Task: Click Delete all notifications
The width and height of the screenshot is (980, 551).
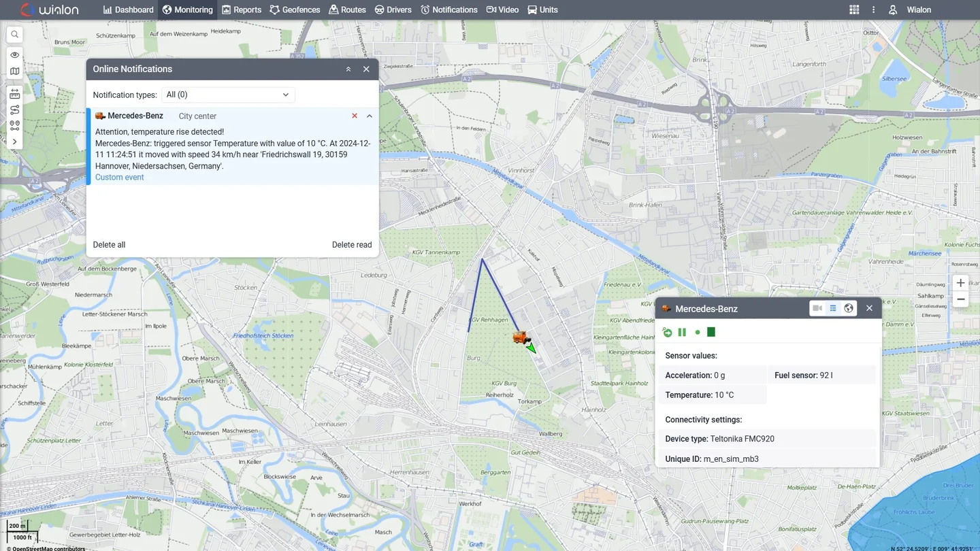Action: [x=109, y=245]
